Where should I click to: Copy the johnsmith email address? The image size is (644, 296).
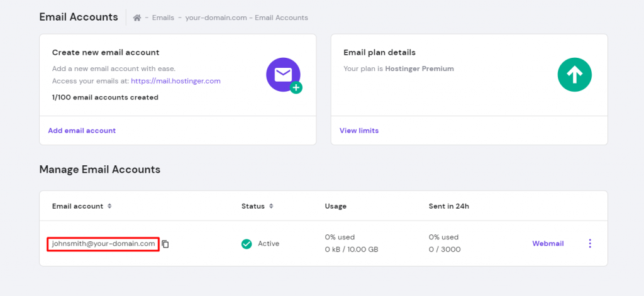tap(165, 244)
